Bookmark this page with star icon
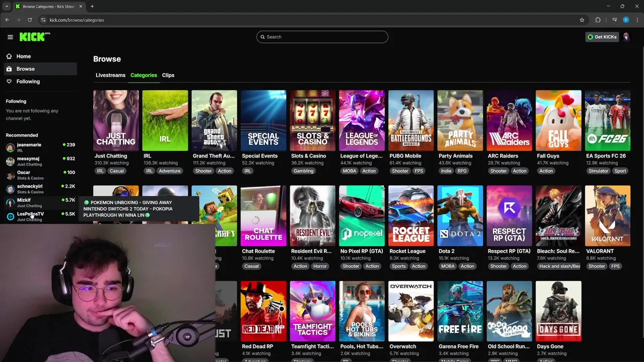The height and width of the screenshot is (362, 644). pyautogui.click(x=582, y=20)
